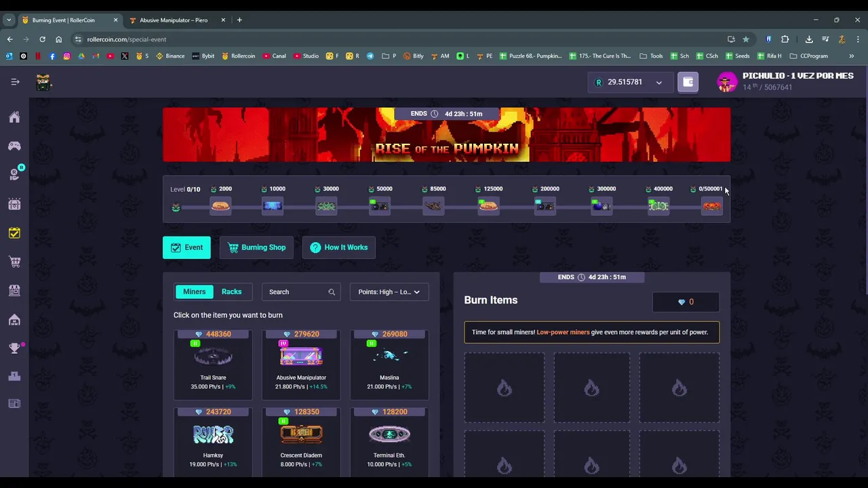Switch list to Racks

231,291
